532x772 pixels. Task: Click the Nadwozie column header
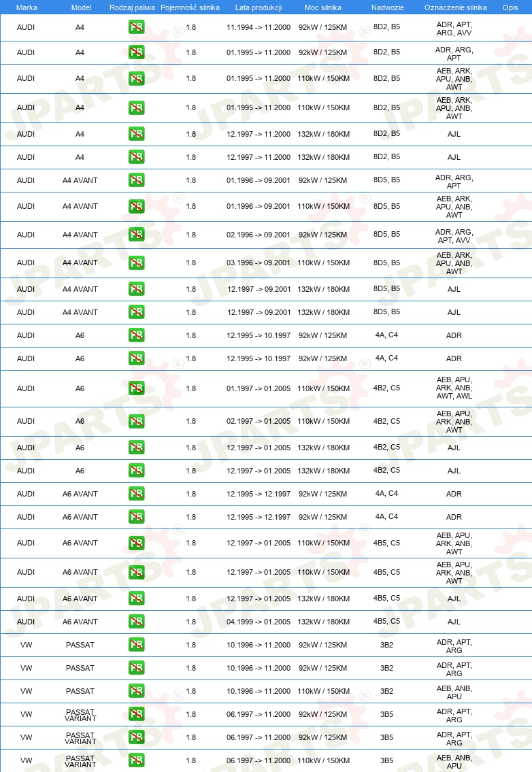pyautogui.click(x=388, y=7)
